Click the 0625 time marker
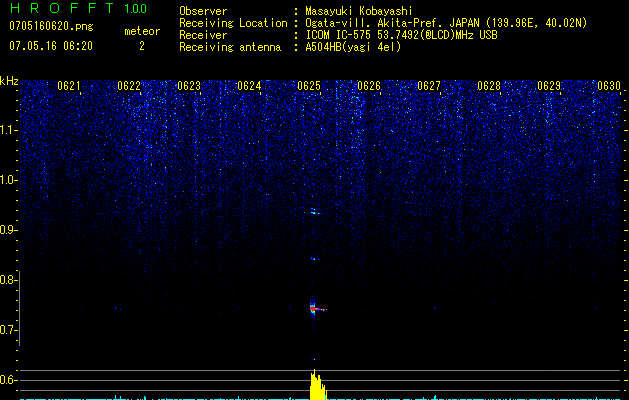The height and width of the screenshot is (400, 629). click(x=309, y=86)
